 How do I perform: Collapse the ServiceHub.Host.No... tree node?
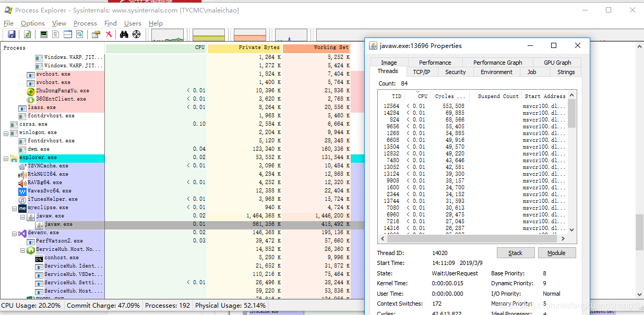[23, 250]
